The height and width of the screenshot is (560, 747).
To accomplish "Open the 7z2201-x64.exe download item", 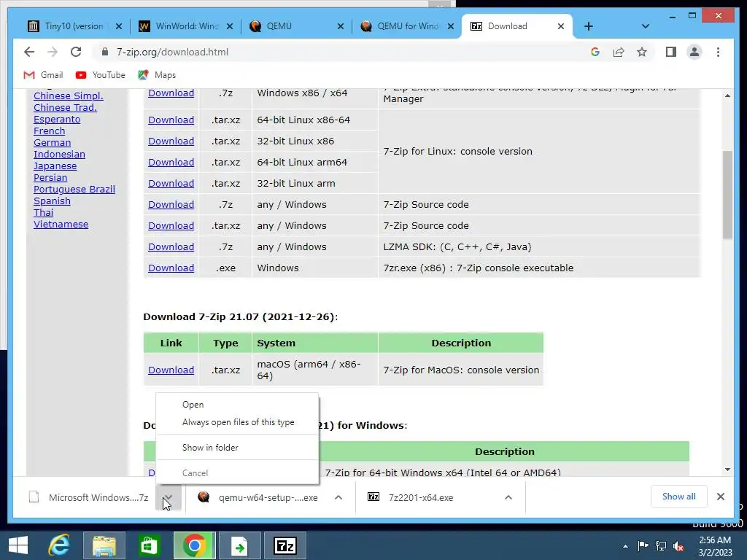I will (x=411, y=497).
